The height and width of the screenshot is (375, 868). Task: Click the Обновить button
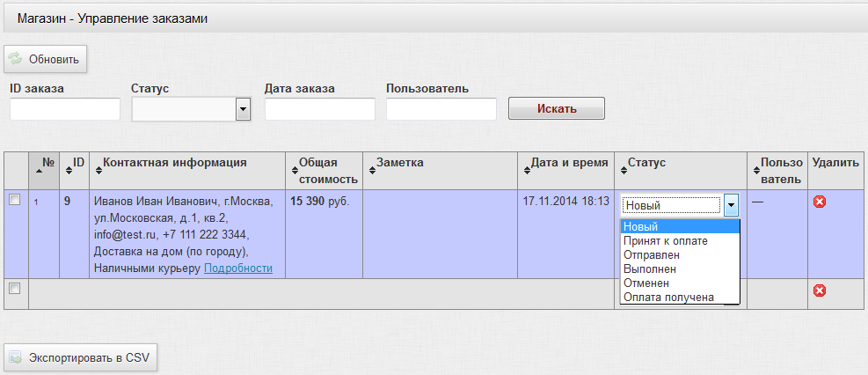click(46, 59)
